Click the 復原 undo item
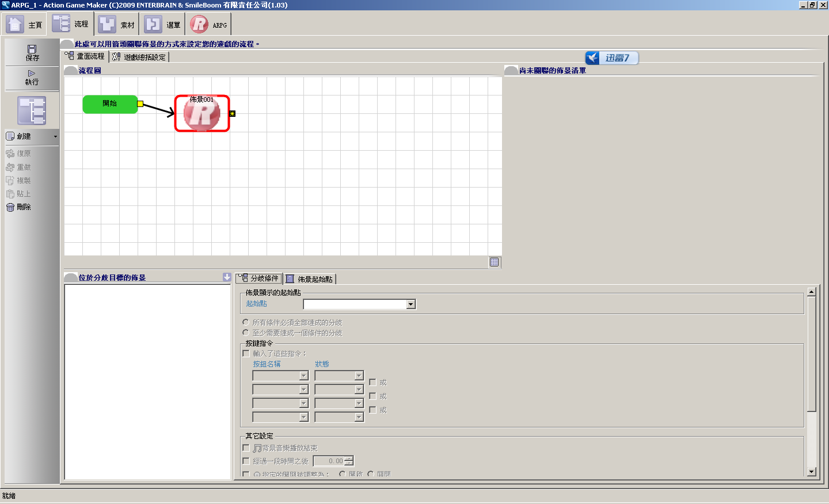Screen dimensions: 829x504 click(18, 154)
